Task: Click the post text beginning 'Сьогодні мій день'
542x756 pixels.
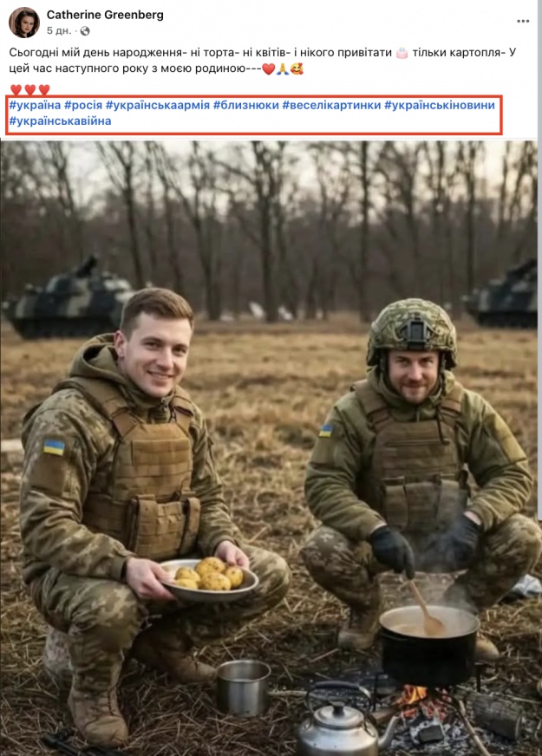Action: click(263, 61)
